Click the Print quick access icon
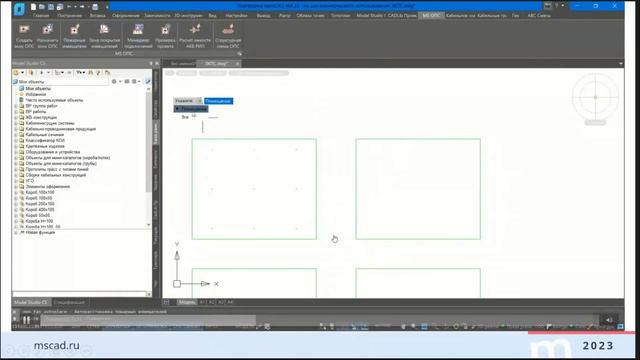The width and height of the screenshot is (640, 360). point(95,7)
